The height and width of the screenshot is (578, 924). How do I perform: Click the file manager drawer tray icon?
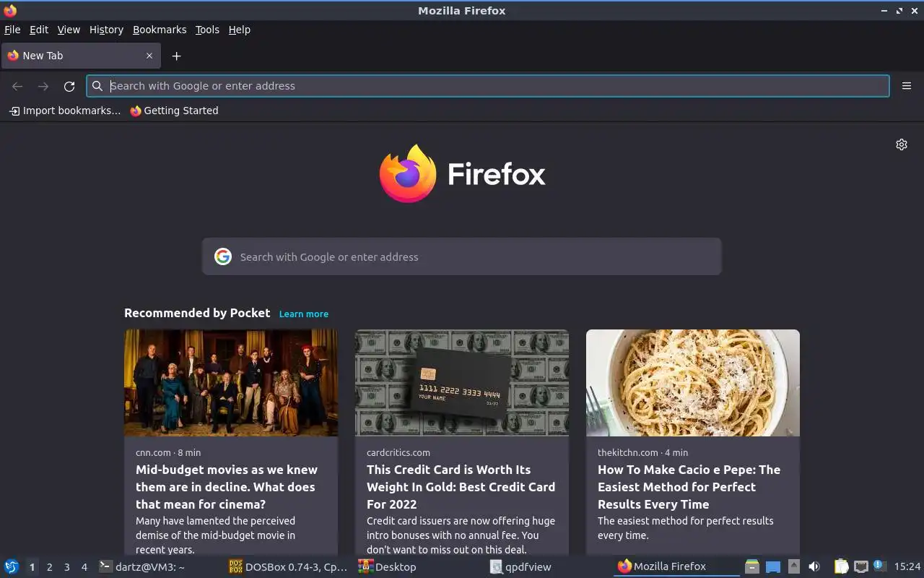(752, 567)
